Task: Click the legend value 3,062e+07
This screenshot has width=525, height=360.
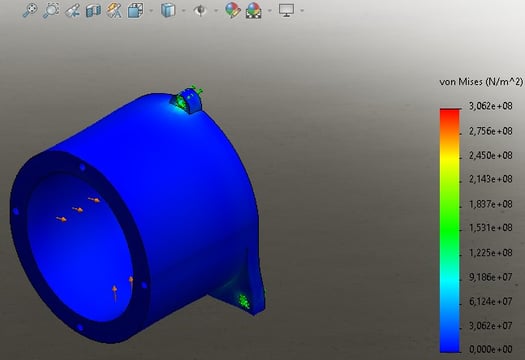Action: (x=491, y=326)
